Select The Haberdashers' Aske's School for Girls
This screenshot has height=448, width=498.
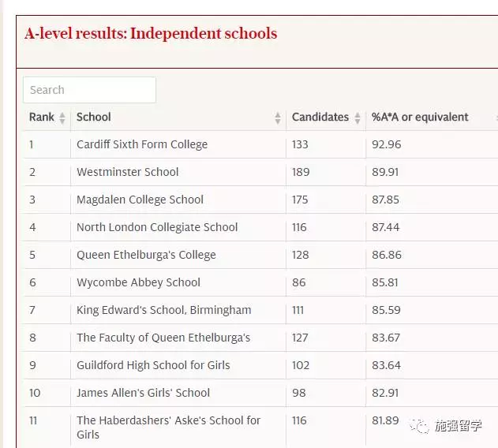click(x=168, y=427)
